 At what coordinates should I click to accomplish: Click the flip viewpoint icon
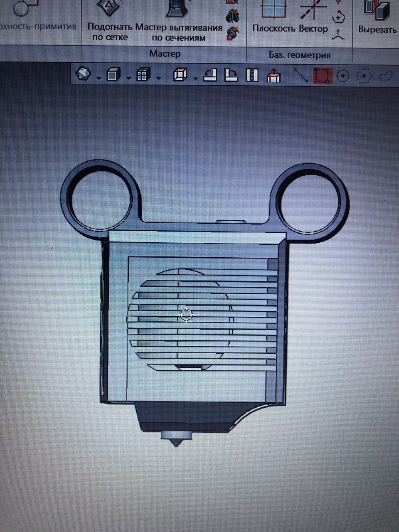coord(252,76)
